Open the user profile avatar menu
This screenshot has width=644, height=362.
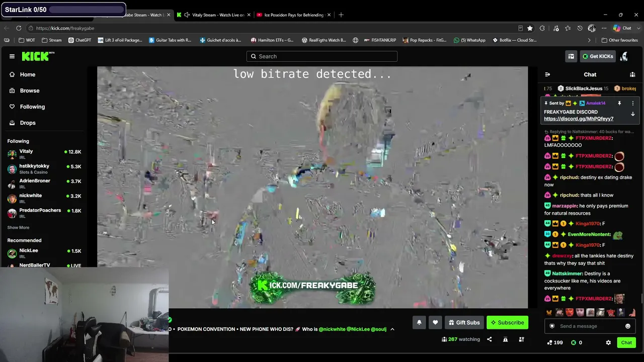[x=624, y=56]
